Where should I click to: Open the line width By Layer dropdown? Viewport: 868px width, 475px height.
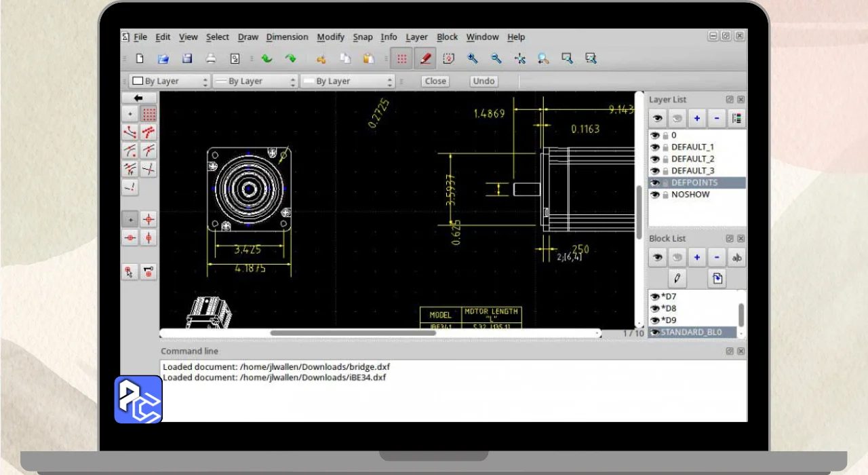click(255, 81)
